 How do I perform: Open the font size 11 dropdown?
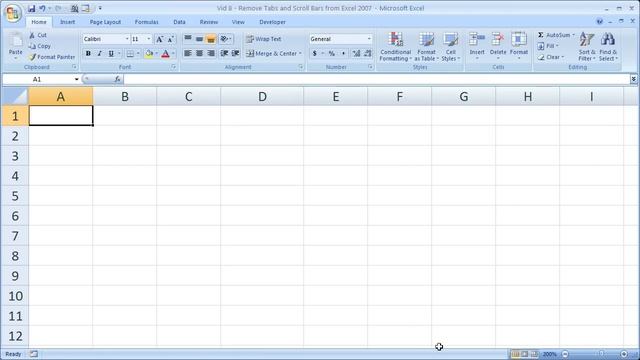149,39
